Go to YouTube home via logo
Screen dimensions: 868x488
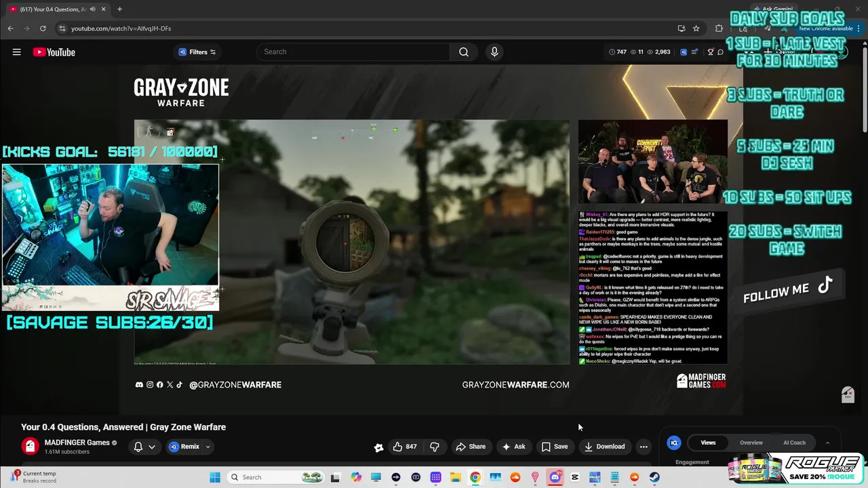pyautogui.click(x=54, y=52)
